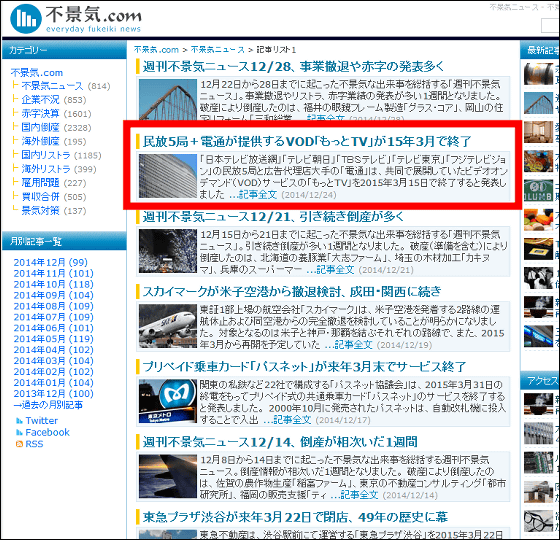Click 不景気ニュース in the breadcrumb

point(218,50)
